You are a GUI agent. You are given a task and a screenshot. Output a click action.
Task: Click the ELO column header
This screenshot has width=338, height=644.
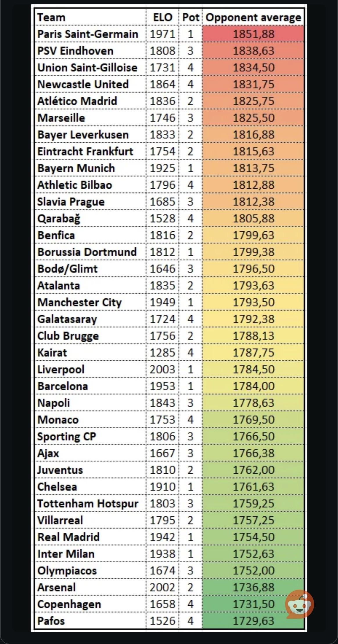(163, 17)
